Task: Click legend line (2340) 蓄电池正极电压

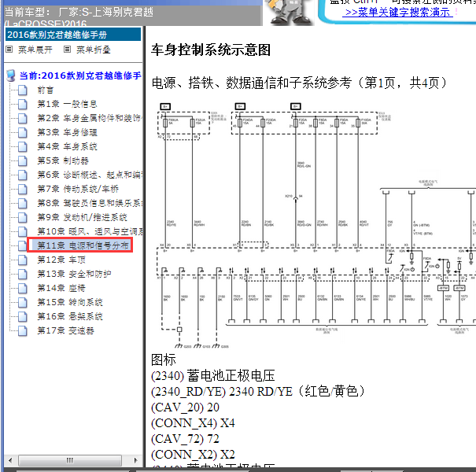Action: coord(213,376)
